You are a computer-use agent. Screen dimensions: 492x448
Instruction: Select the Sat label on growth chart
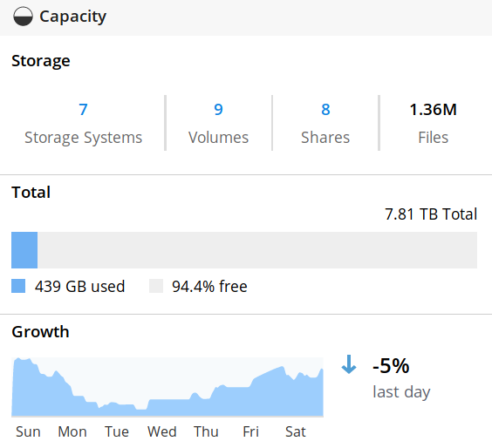pos(295,431)
